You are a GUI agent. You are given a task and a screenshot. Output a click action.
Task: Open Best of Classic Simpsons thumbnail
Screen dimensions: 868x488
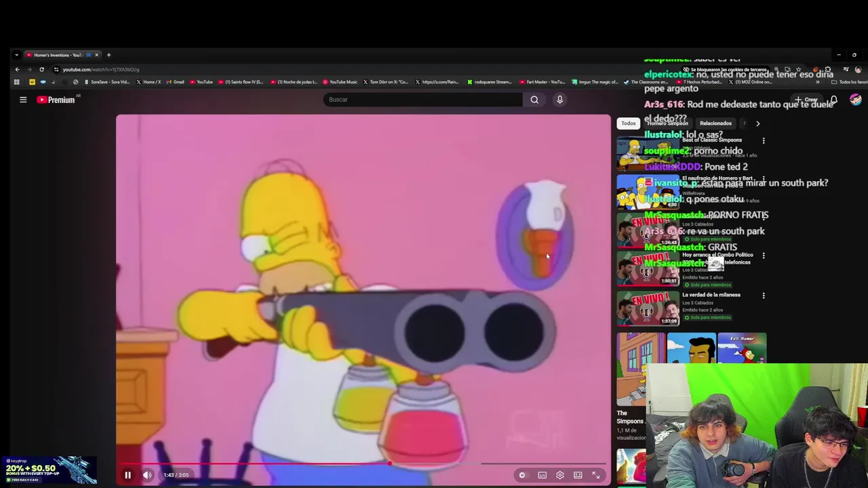coord(648,153)
